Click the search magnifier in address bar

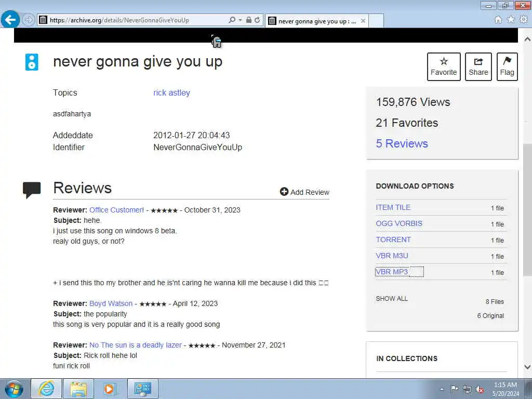coord(232,20)
